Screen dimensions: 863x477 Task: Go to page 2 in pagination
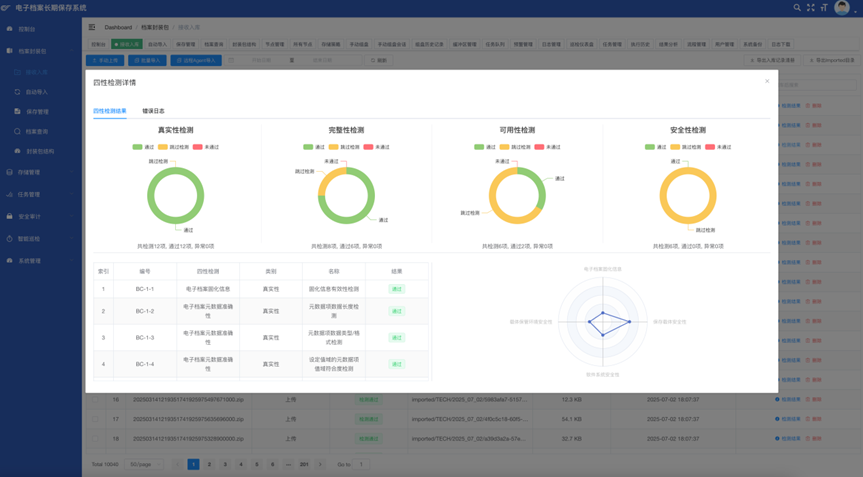[209, 464]
